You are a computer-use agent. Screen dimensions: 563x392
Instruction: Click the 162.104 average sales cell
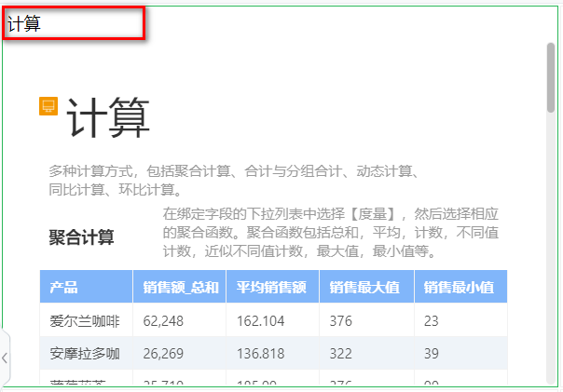[260, 321]
